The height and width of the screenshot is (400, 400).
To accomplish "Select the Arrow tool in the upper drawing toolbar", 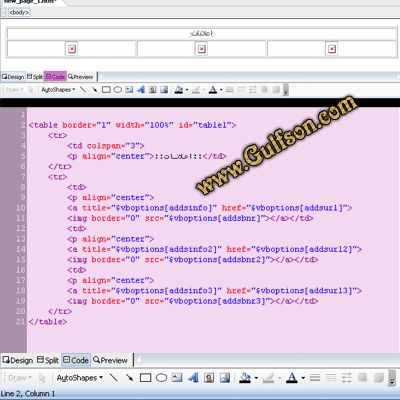I will 94,89.
